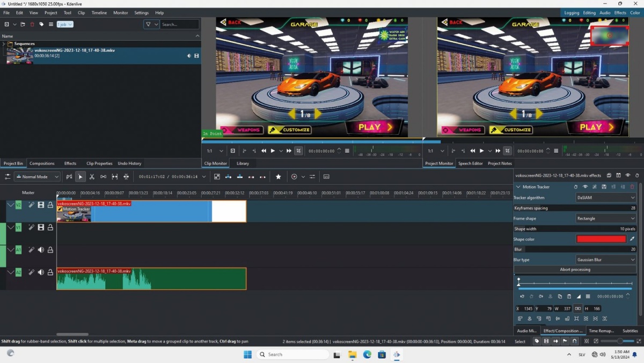Screen dimensions: 644x363
Task: Switch to the Color workspace
Action: [x=635, y=12]
